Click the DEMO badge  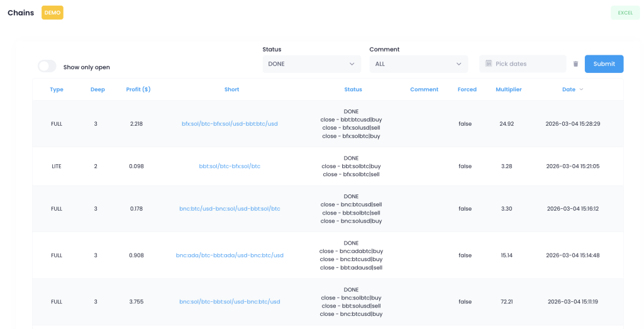click(x=52, y=13)
